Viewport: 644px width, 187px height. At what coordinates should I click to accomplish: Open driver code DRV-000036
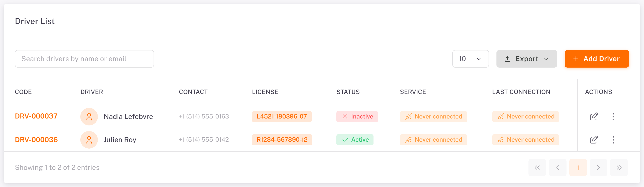pos(36,140)
